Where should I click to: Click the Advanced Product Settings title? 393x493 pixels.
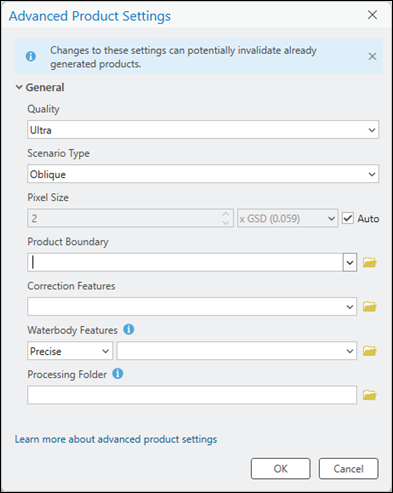90,16
